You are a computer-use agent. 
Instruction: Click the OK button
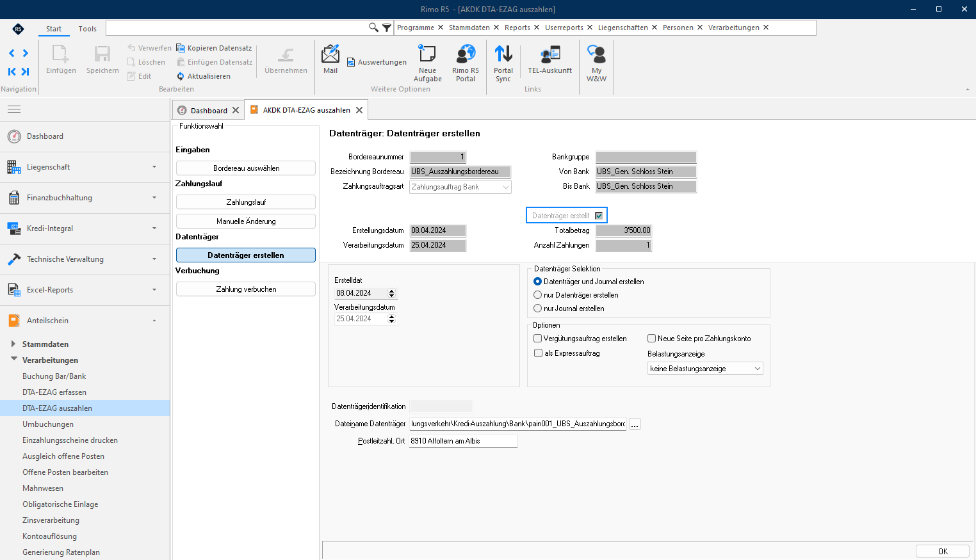pyautogui.click(x=943, y=552)
